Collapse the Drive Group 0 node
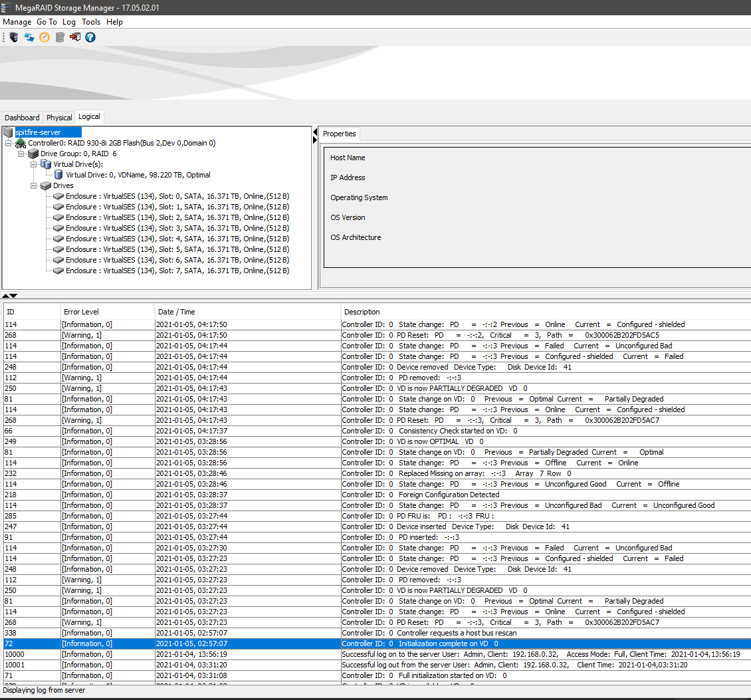 [21, 154]
